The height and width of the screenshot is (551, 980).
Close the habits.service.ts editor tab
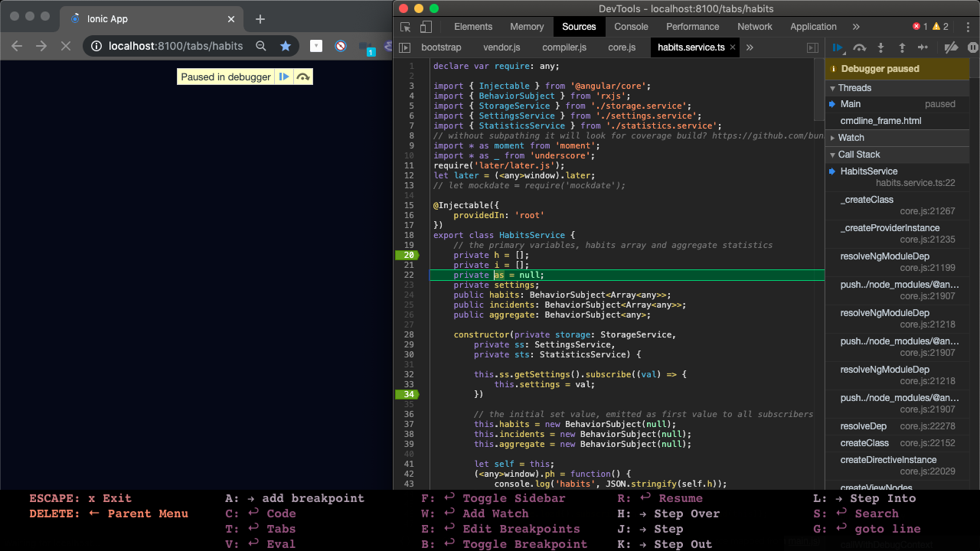(732, 47)
